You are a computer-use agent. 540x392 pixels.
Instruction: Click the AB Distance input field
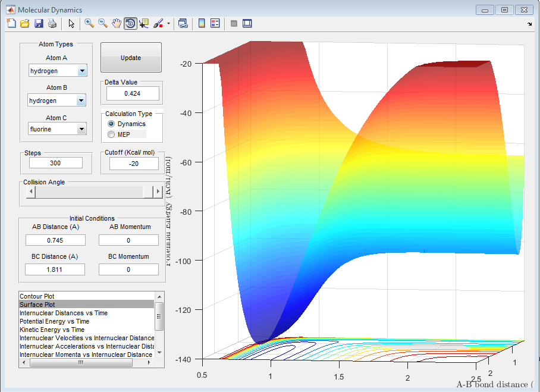[x=55, y=240]
